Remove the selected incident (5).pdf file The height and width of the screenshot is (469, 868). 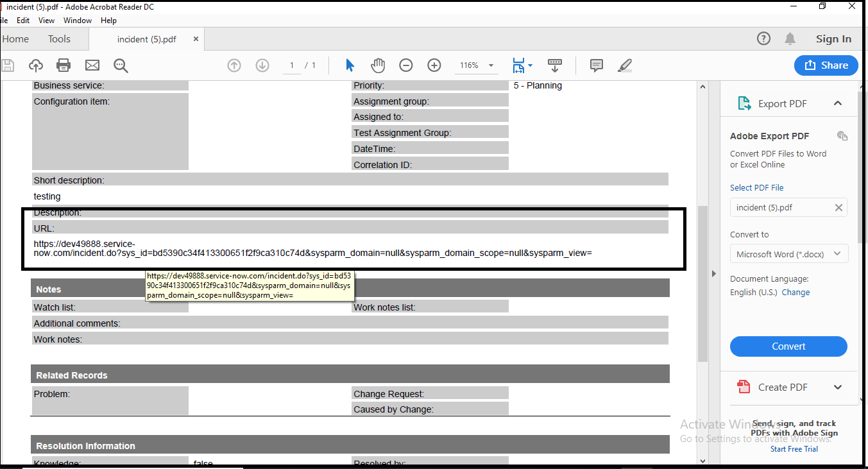[838, 207]
